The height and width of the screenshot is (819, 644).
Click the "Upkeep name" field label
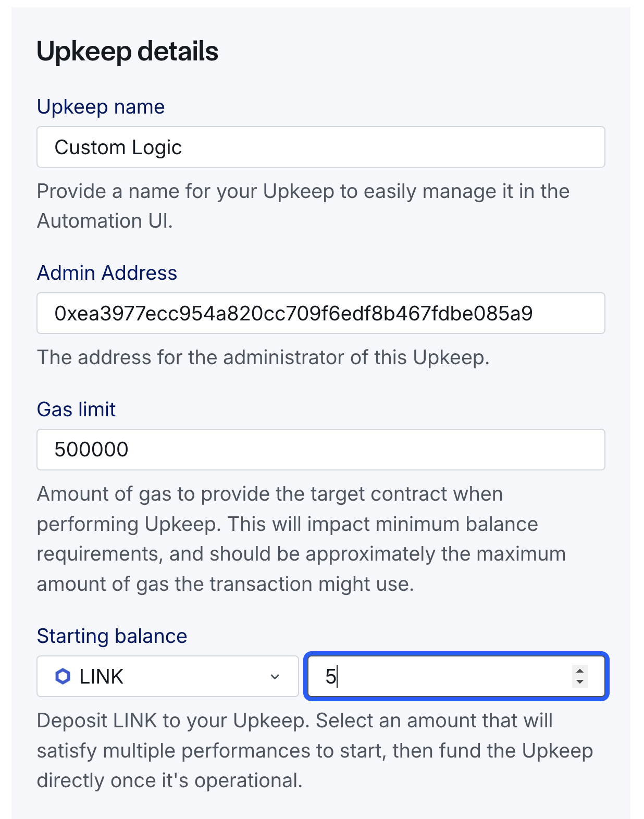[101, 107]
